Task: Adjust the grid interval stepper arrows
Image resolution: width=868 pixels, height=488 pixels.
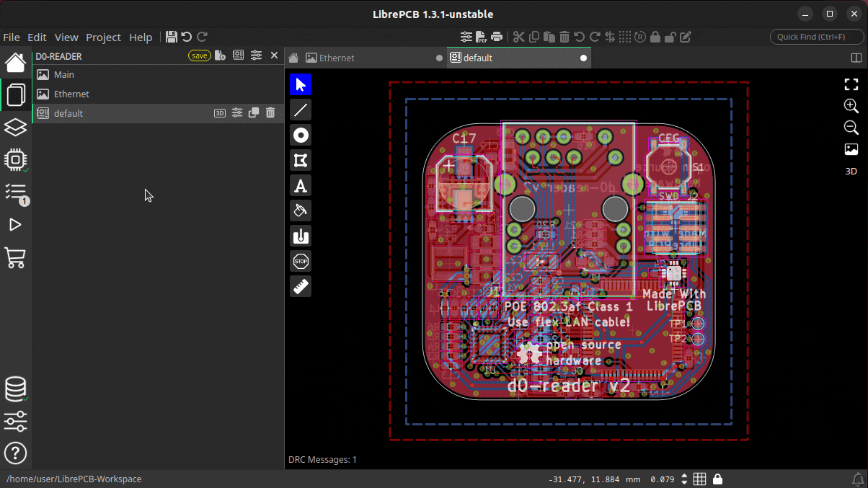Action: 686,479
